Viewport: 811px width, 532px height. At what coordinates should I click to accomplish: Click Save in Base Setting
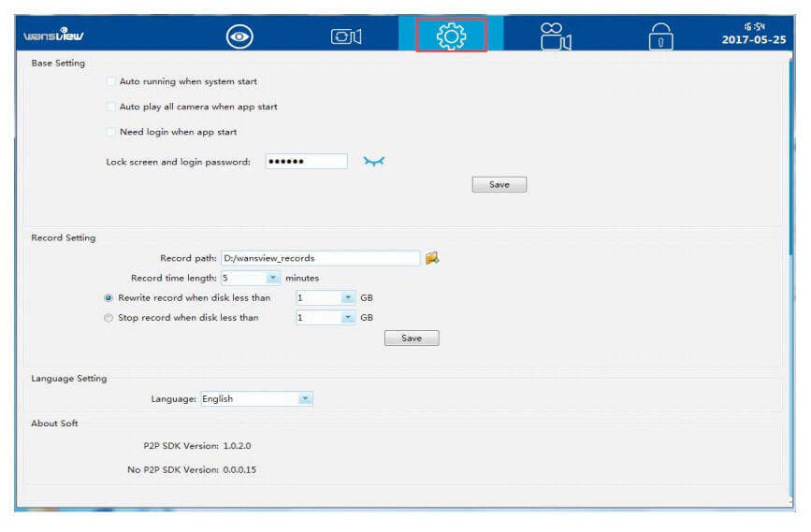(500, 184)
